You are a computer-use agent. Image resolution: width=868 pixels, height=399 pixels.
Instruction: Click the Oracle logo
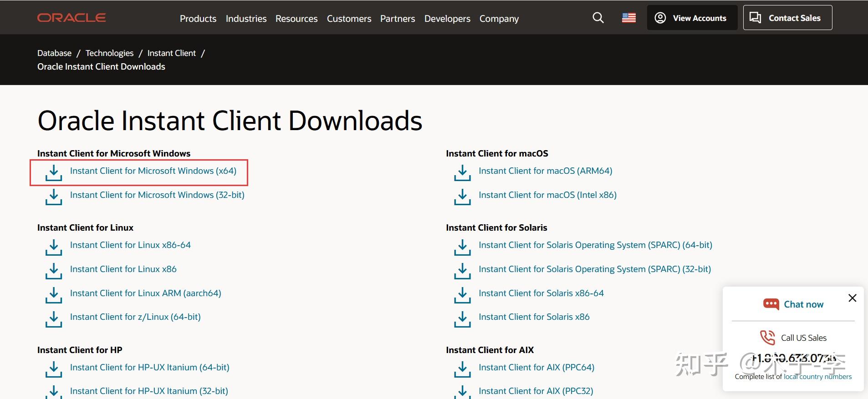point(71,18)
